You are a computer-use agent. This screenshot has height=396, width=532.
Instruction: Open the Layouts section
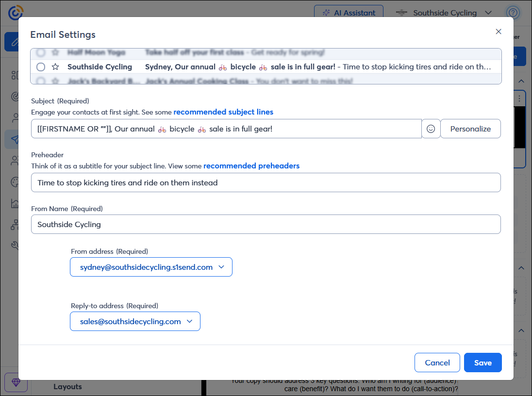(x=67, y=386)
